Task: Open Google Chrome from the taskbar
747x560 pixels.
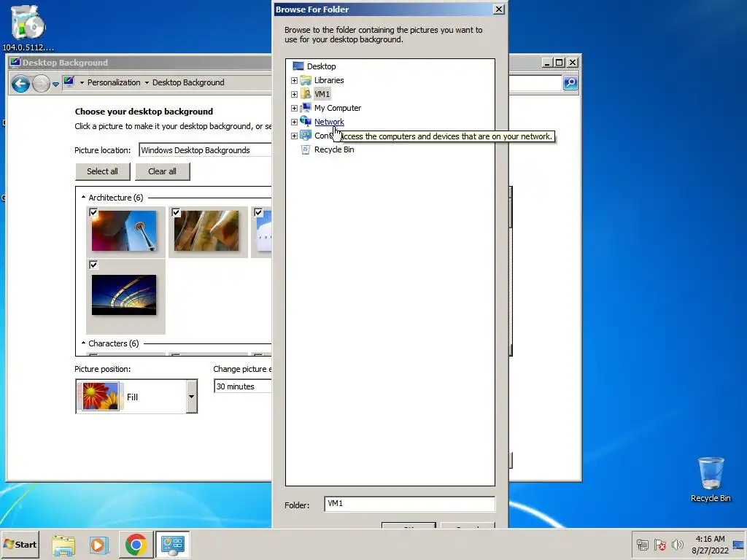Action: (136, 545)
